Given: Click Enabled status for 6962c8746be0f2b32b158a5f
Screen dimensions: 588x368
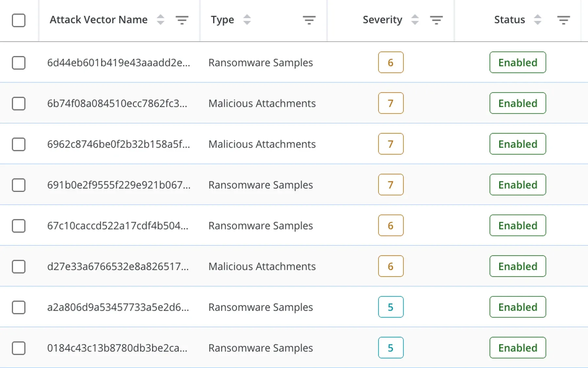Looking at the screenshot, I should [518, 144].
